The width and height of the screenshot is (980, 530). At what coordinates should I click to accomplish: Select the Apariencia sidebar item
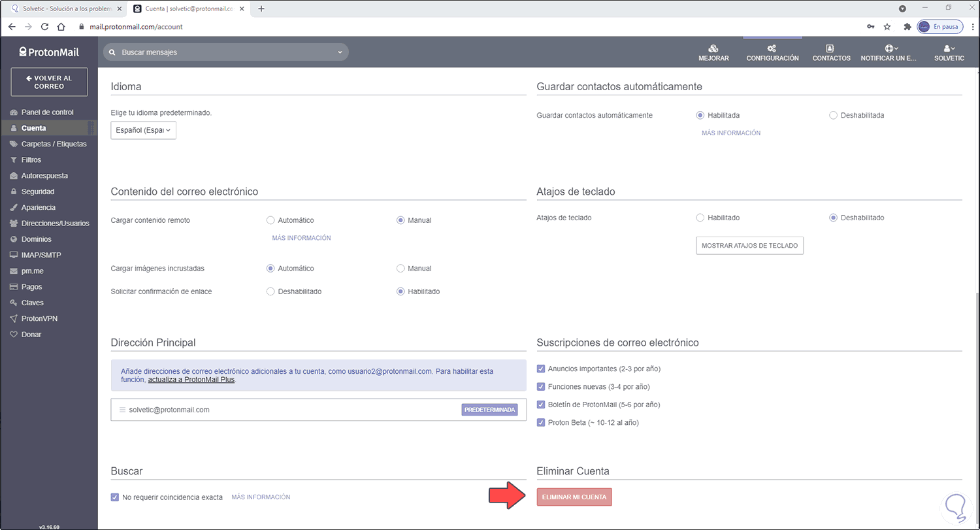(x=37, y=207)
